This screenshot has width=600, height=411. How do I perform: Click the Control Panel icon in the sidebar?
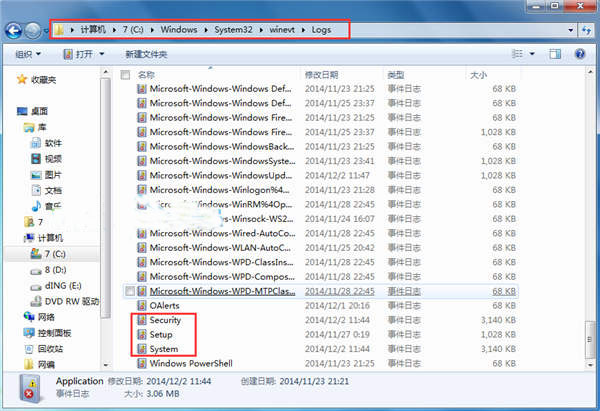(x=29, y=333)
